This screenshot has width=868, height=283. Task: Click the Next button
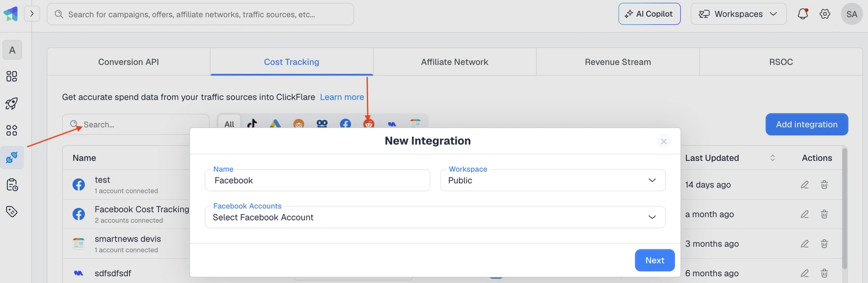pyautogui.click(x=655, y=260)
